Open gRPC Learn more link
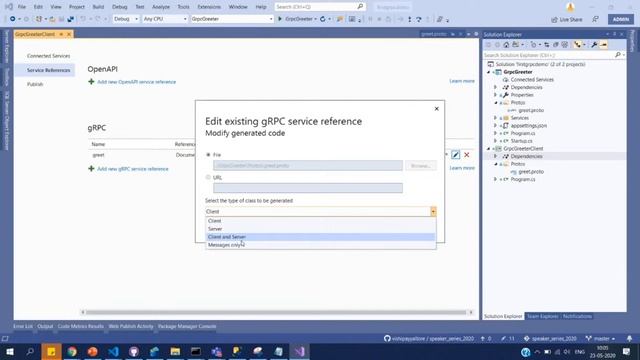 (462, 168)
